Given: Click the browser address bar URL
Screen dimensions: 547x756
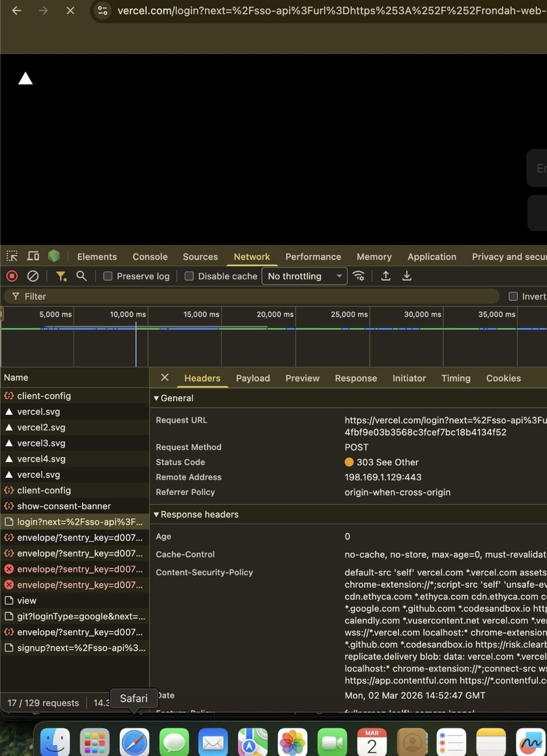Looking at the screenshot, I should (x=332, y=10).
